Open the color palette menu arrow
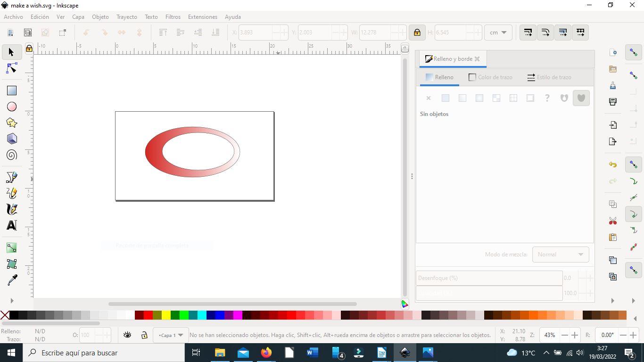Screen dimensions: 644x362 pyautogui.click(x=636, y=319)
